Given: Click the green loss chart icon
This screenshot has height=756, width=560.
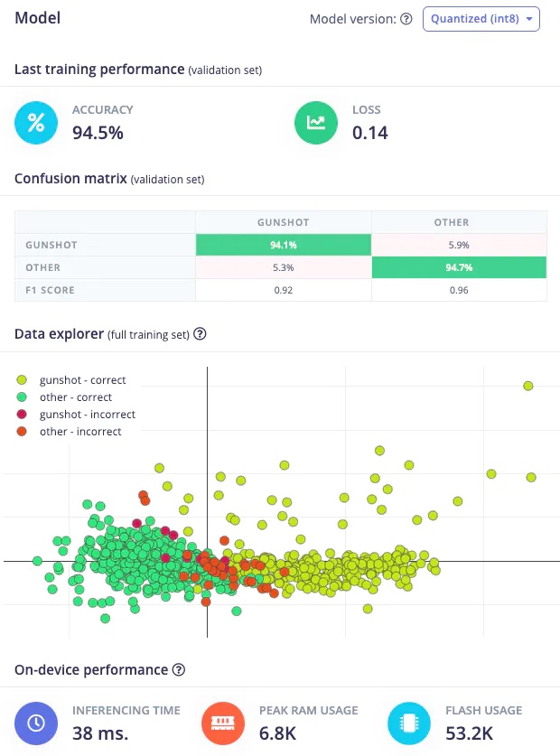Looking at the screenshot, I should point(316,123).
